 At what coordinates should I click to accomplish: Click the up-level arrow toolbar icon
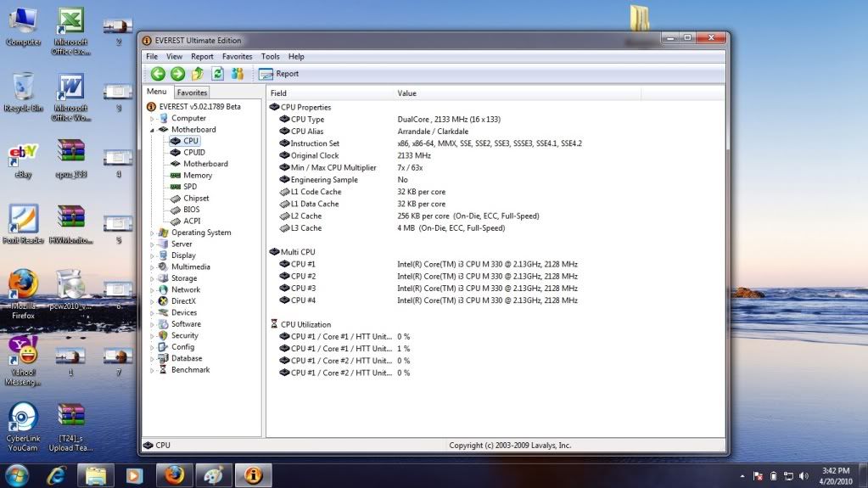tap(198, 74)
